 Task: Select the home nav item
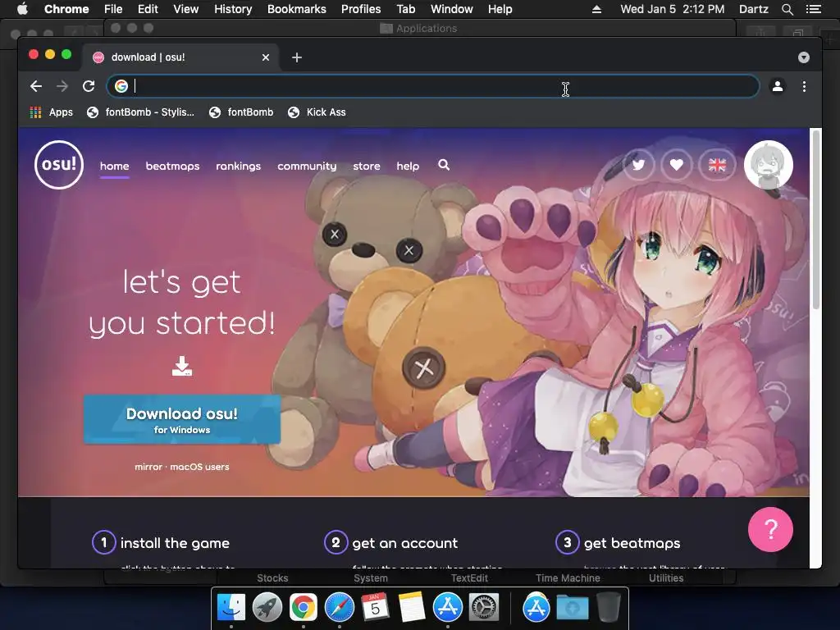[114, 166]
